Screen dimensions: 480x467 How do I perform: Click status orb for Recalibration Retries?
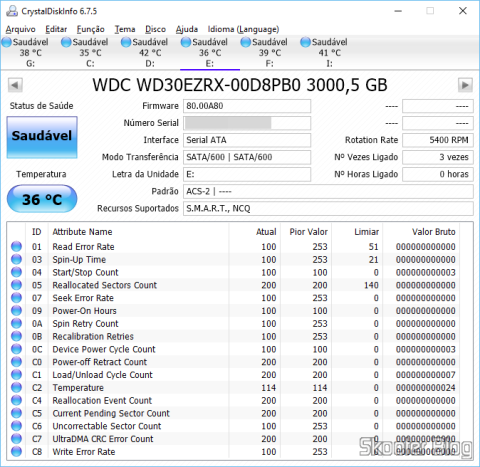pyautogui.click(x=16, y=336)
